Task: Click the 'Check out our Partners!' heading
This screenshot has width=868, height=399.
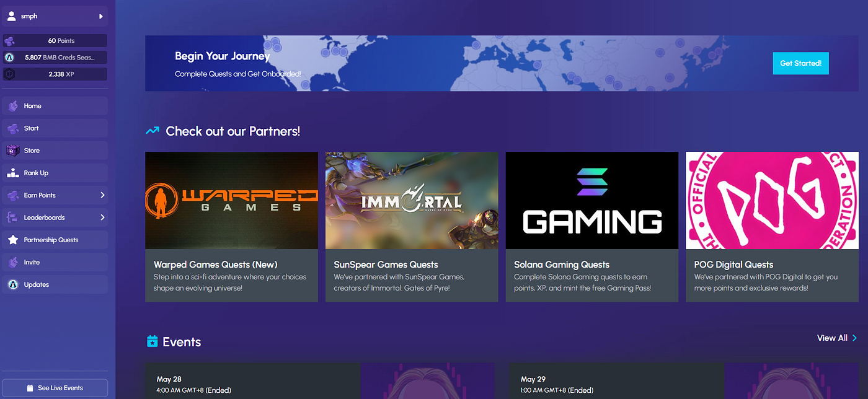Action: (233, 131)
